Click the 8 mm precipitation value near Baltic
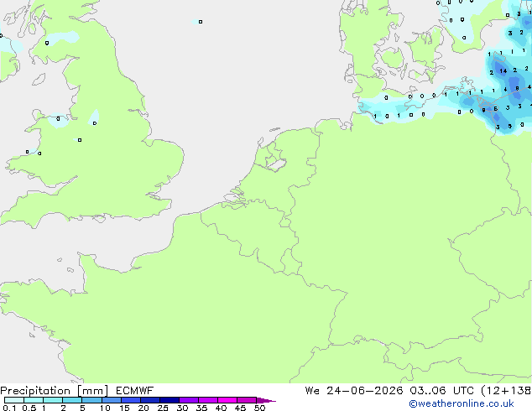Viewport: 532px width, 411px height. tap(517, 89)
